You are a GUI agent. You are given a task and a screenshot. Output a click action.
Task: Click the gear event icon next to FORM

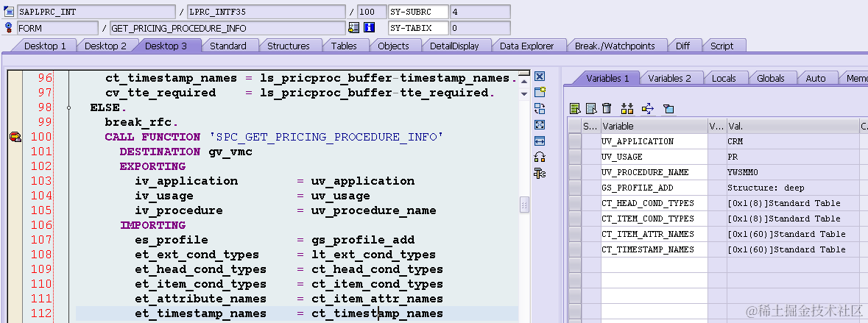8,28
